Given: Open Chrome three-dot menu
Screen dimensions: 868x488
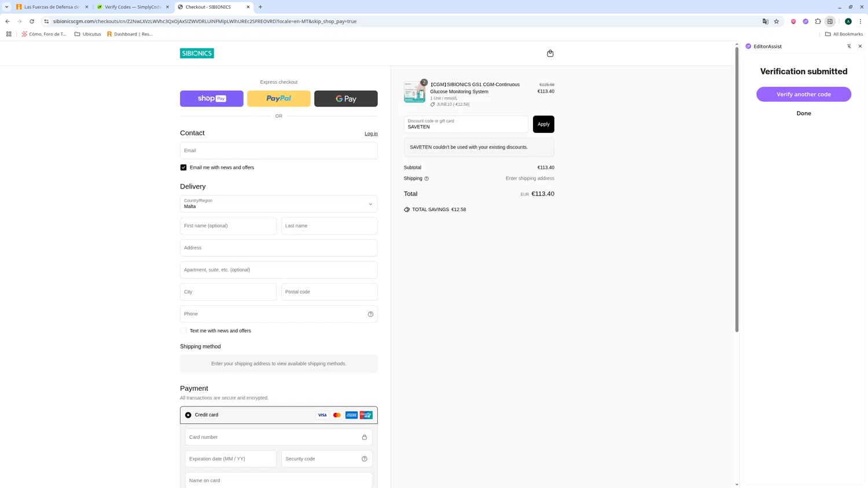Looking at the screenshot, I should pos(860,21).
